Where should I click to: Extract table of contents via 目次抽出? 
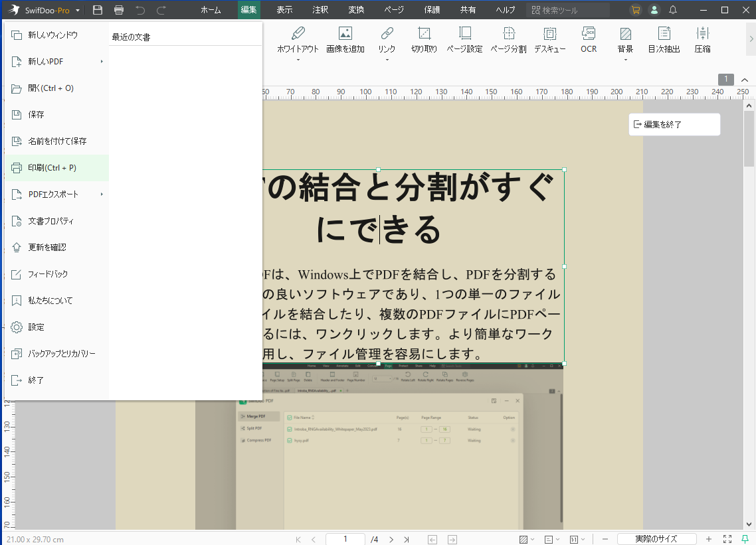point(664,40)
